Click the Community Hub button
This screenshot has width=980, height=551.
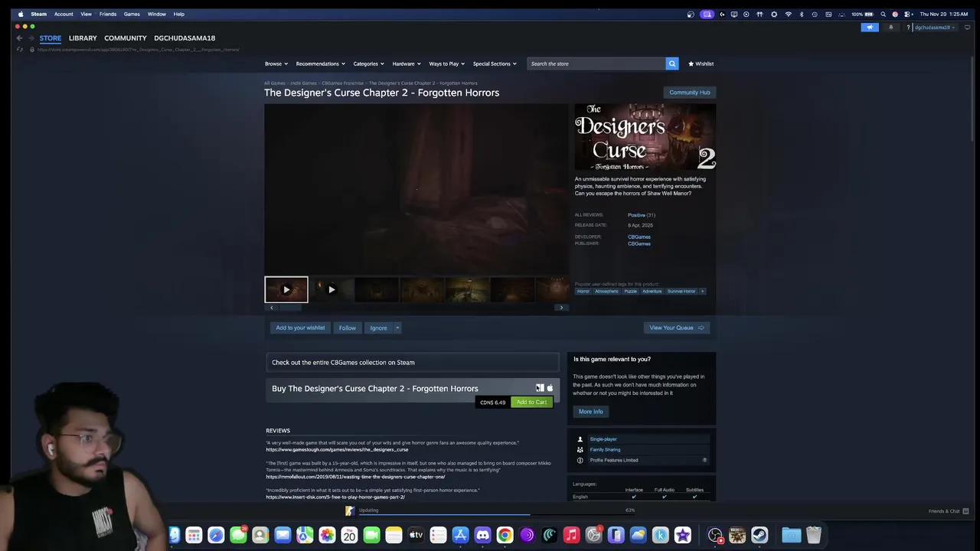click(690, 93)
